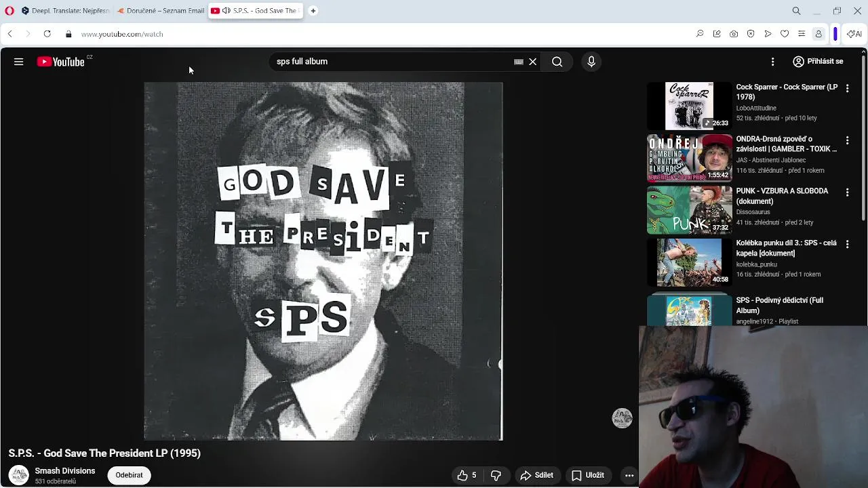The width and height of the screenshot is (868, 488).
Task: Click the video player album cover
Action: [323, 262]
